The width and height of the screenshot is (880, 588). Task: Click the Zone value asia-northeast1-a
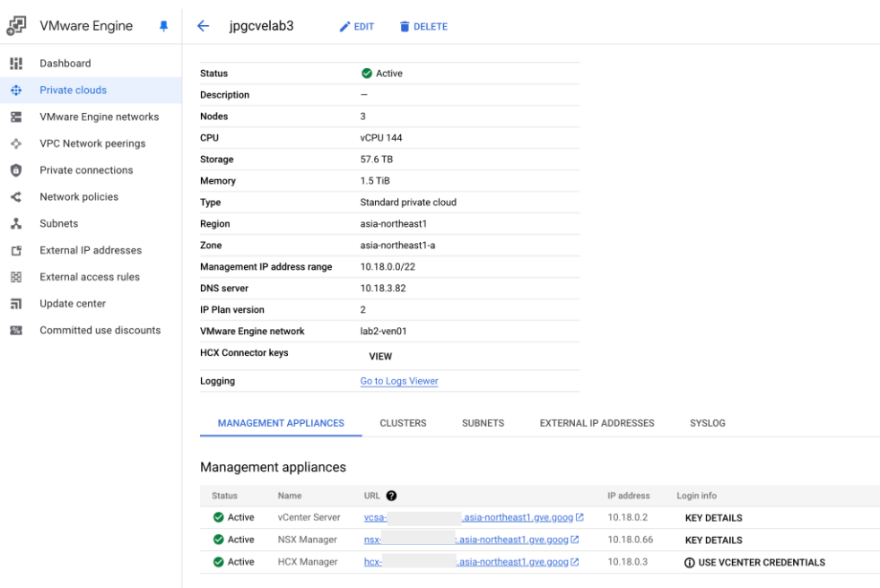(x=397, y=246)
